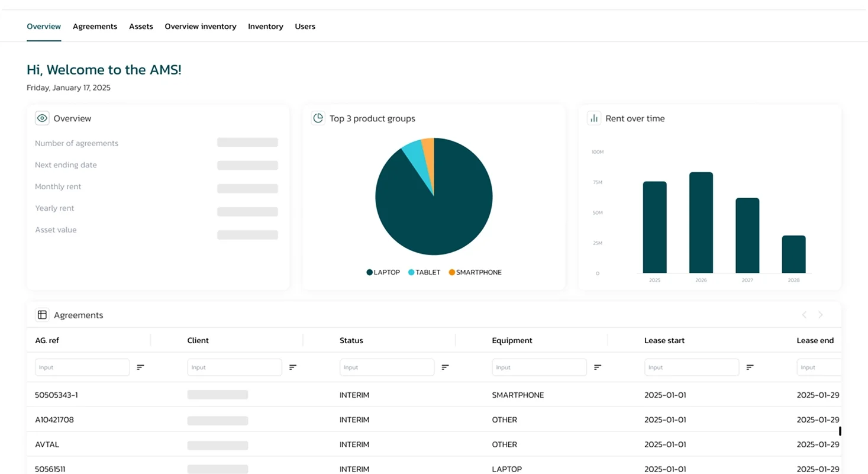This screenshot has height=474, width=868.
Task: Open the Inventory tab
Action: click(x=266, y=27)
